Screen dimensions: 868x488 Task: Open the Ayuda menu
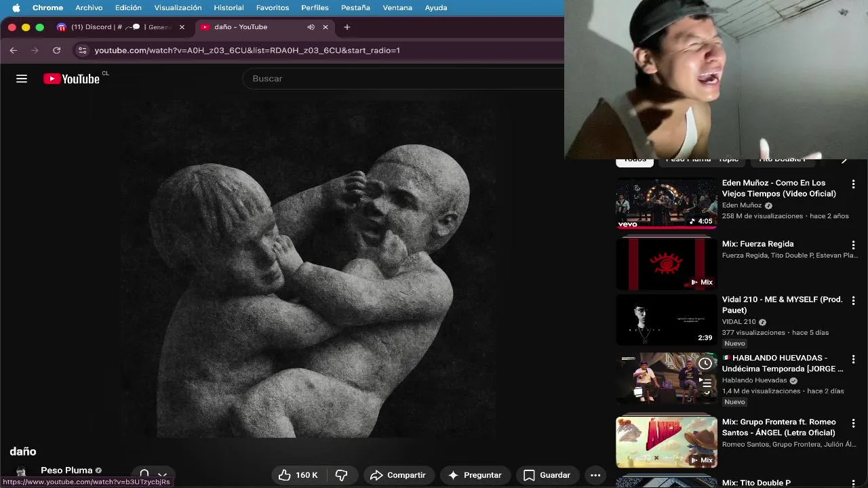pos(435,7)
